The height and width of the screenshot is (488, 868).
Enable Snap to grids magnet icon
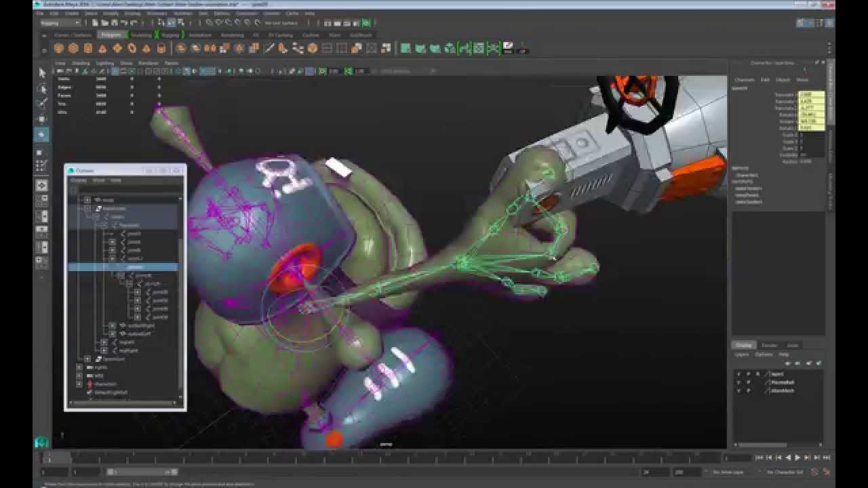[x=210, y=23]
